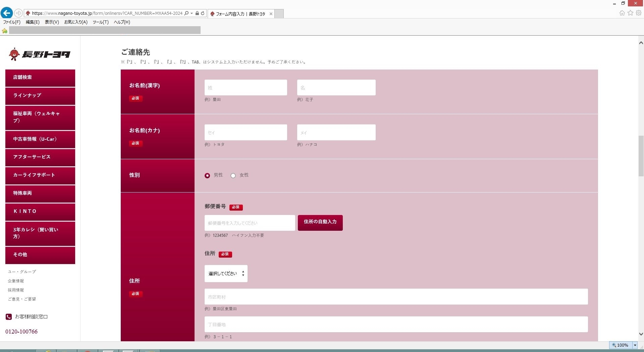Open a new blank tab
Image resolution: width=644 pixels, height=352 pixels.
point(279,14)
